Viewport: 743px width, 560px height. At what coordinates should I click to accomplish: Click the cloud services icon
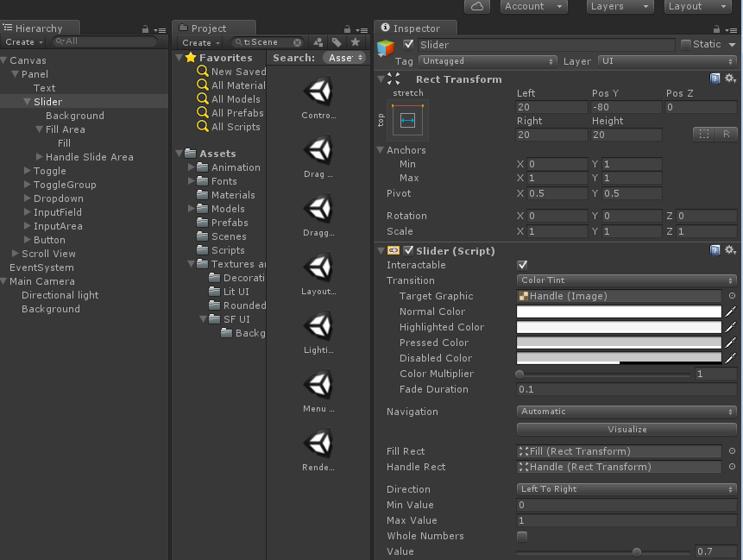[477, 6]
